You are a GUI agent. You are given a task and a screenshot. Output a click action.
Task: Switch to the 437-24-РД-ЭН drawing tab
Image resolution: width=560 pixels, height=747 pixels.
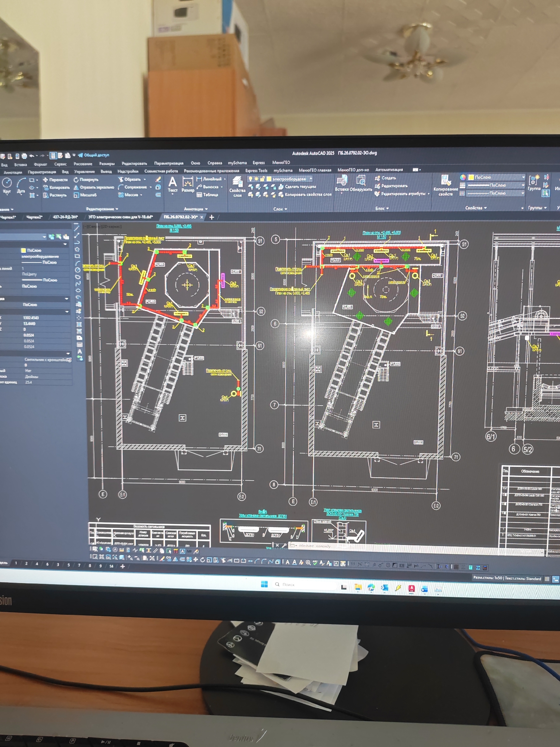[x=65, y=217]
